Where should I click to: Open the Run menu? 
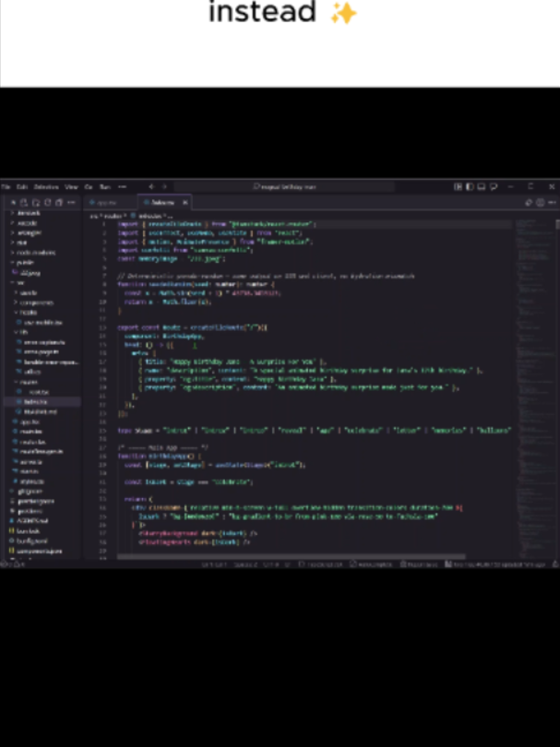(x=105, y=186)
